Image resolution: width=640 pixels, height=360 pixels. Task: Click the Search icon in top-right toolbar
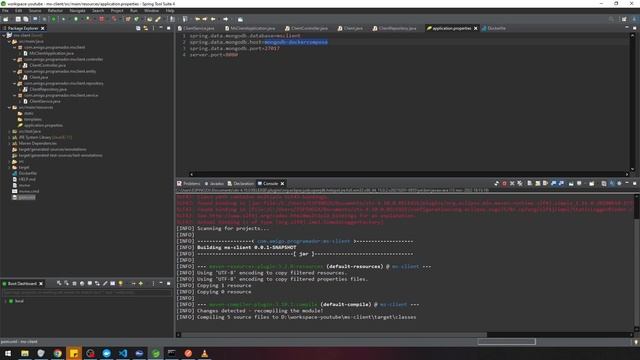click(x=611, y=19)
